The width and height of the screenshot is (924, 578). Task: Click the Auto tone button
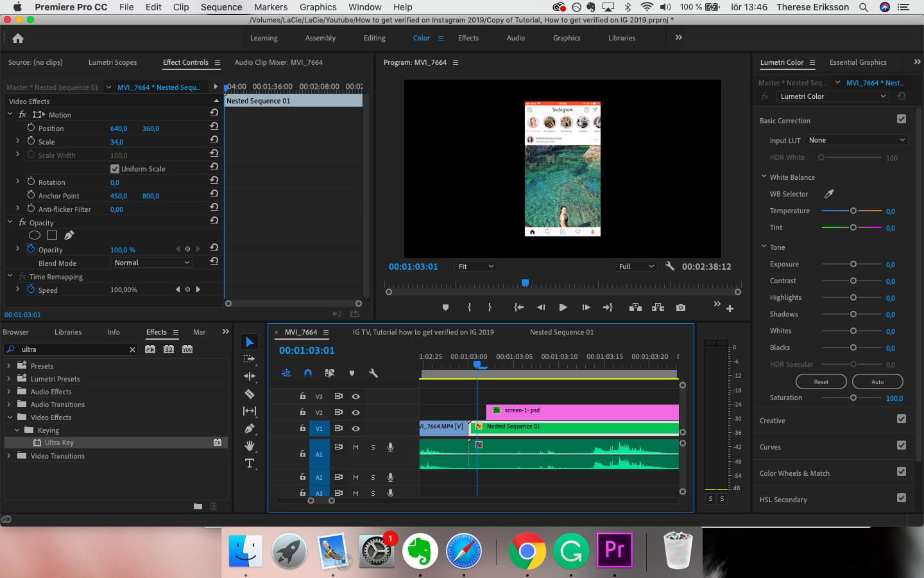[x=877, y=381]
